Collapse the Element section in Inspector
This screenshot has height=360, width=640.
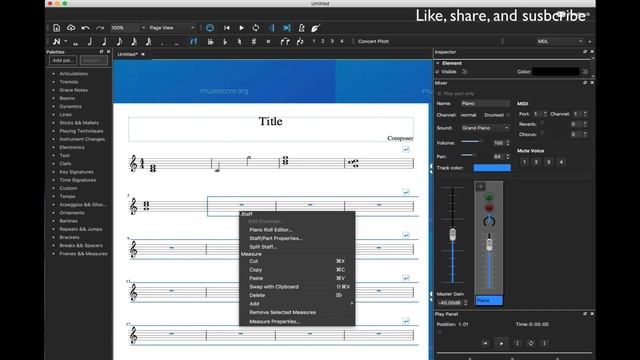coord(438,63)
